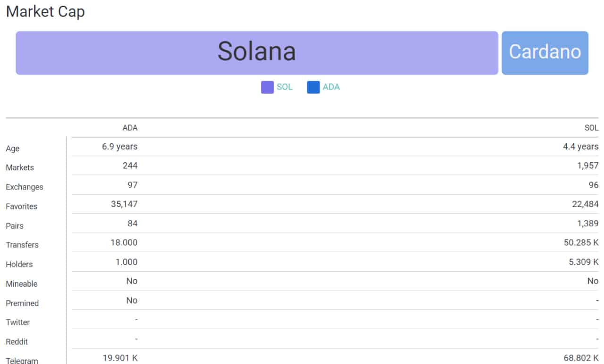This screenshot has height=364, width=604.
Task: Click the SOL markets value 1,957
Action: 587,165
